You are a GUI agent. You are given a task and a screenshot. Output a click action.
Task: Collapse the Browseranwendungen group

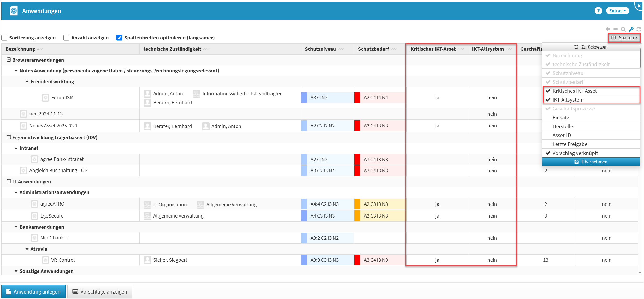tap(9, 60)
